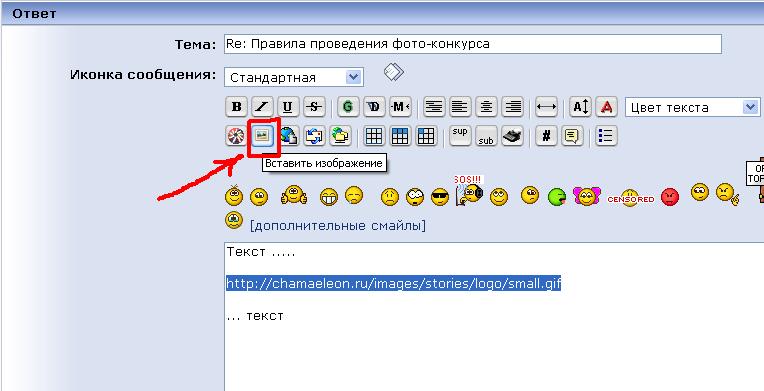Click the insert image button
Screen dimensions: 764x391
click(262, 136)
